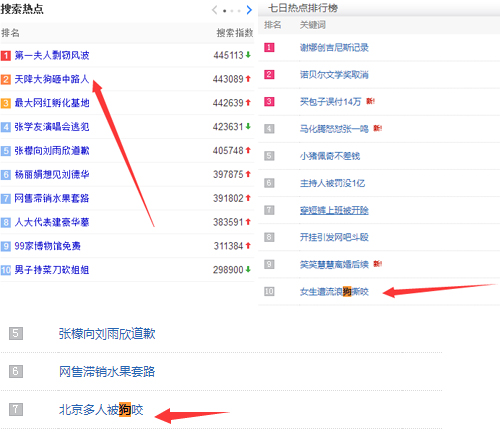The image size is (500, 438).
Task: Click the red rank 1 badge in 搜索热点
Action: coord(6,55)
